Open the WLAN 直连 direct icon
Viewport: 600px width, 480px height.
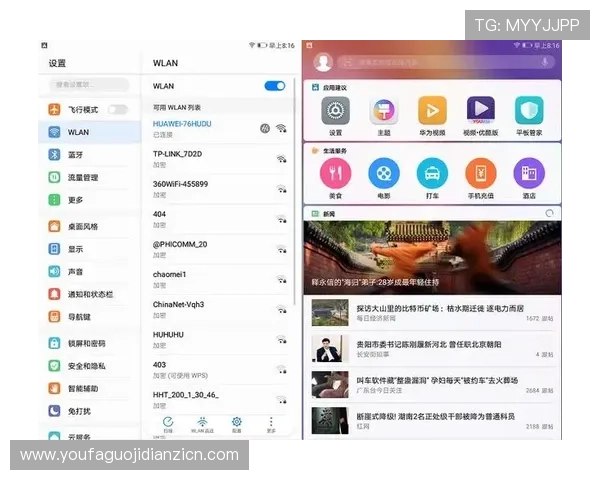pyautogui.click(x=202, y=424)
